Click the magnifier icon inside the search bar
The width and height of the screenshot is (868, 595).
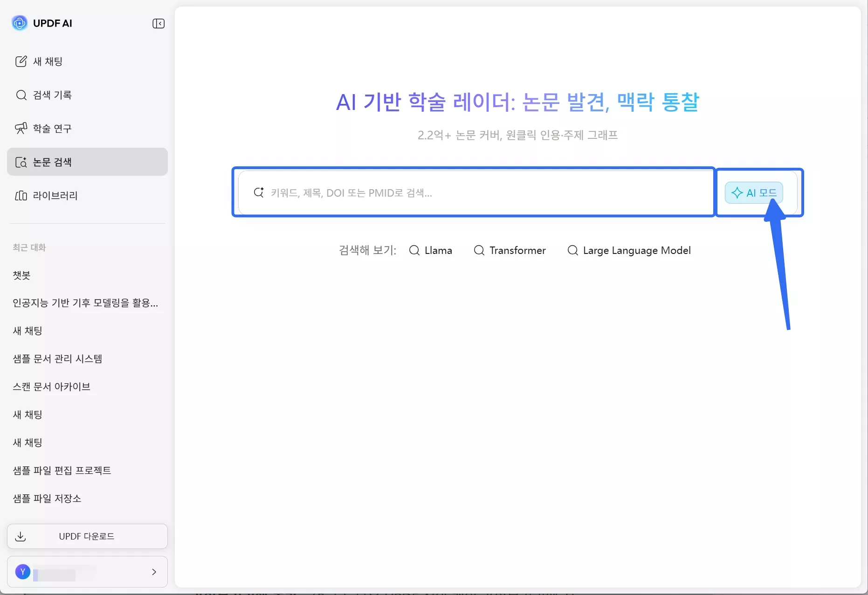259,192
